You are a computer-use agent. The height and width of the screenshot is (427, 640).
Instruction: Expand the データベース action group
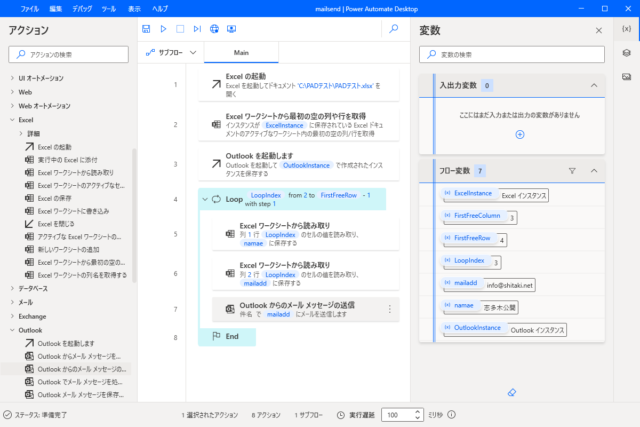click(12, 288)
